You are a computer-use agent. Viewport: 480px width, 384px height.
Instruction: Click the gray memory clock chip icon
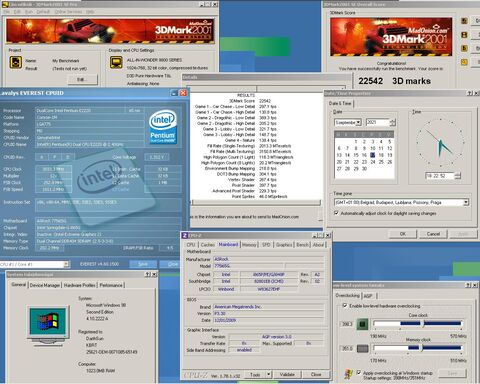point(362,349)
